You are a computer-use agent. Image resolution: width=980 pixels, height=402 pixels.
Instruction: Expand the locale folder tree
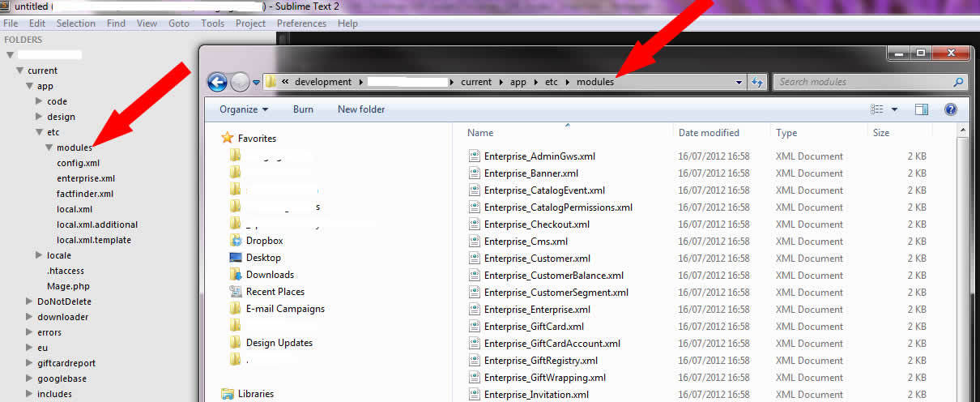point(40,255)
